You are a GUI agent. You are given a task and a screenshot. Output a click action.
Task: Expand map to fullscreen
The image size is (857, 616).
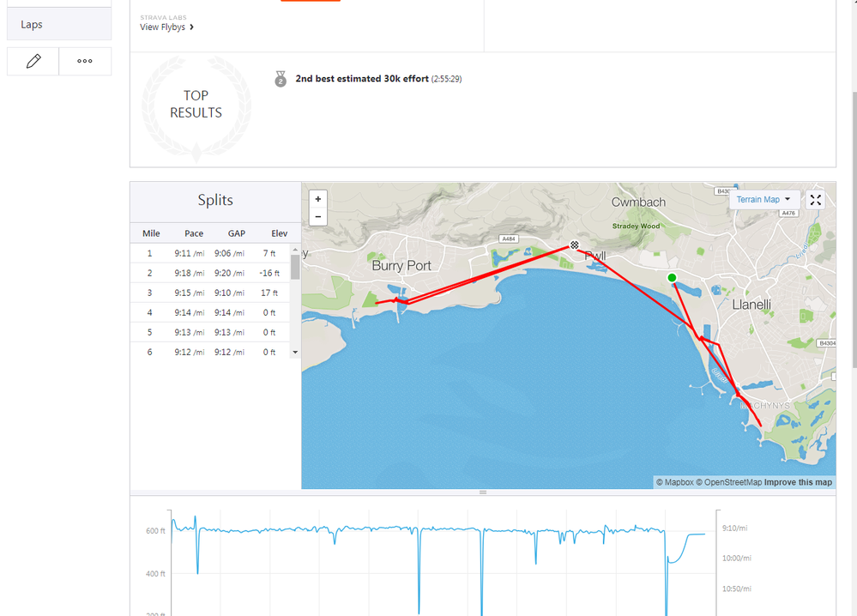click(816, 200)
